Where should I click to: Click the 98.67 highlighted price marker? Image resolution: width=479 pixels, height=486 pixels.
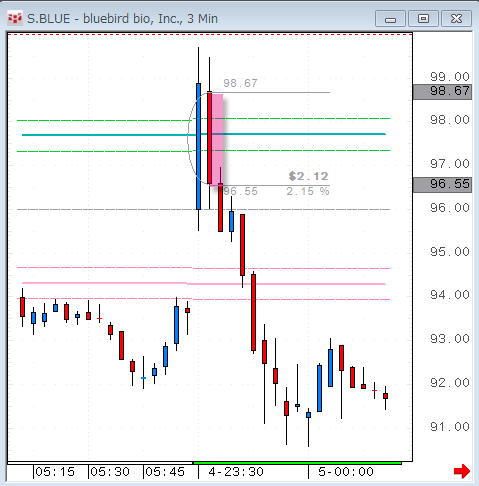coord(442,91)
